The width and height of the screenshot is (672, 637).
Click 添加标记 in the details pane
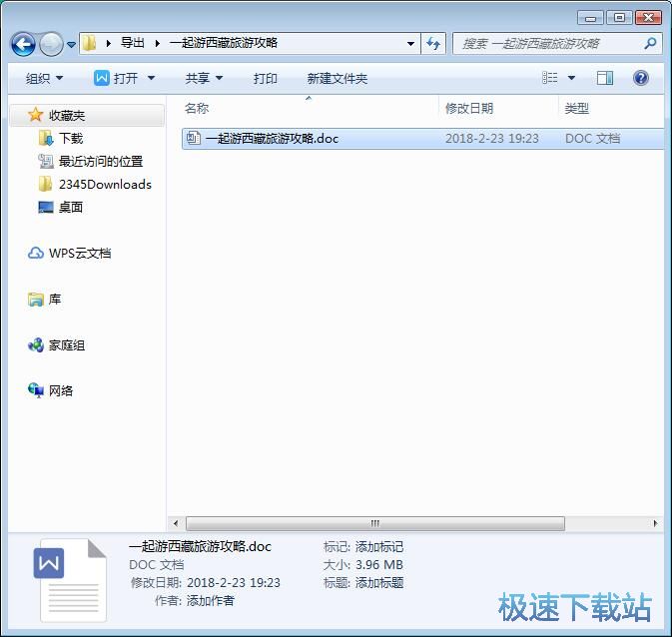coord(379,547)
